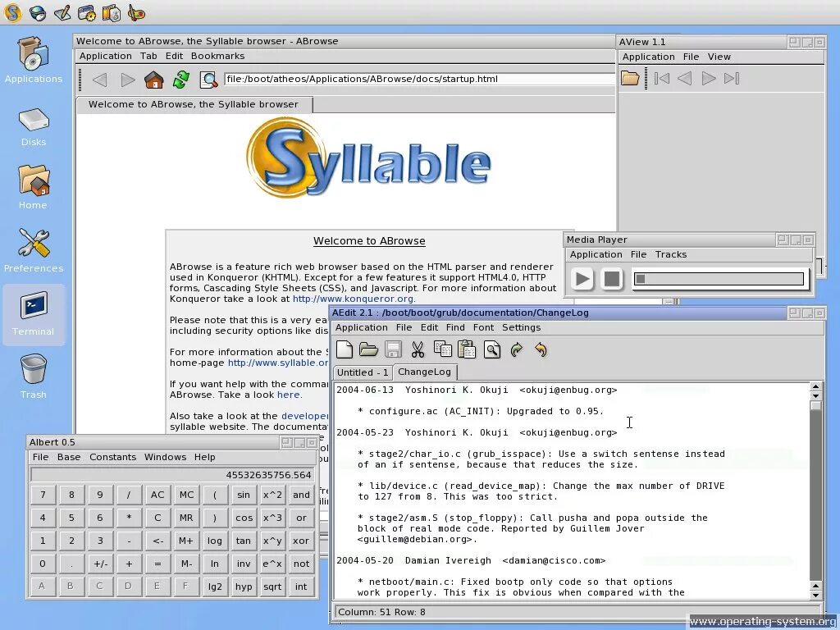Image resolution: width=840 pixels, height=630 pixels.
Task: Play in Media Player
Action: point(582,279)
